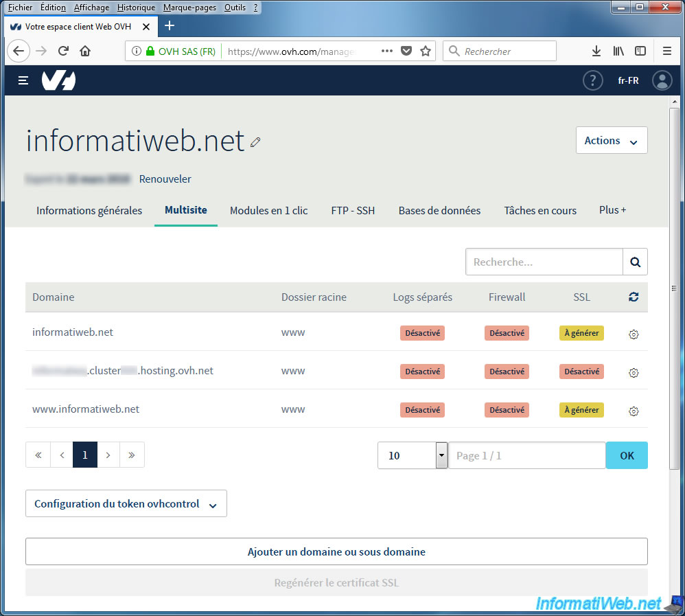Click the Page 1 / 1 input field

pyautogui.click(x=527, y=455)
